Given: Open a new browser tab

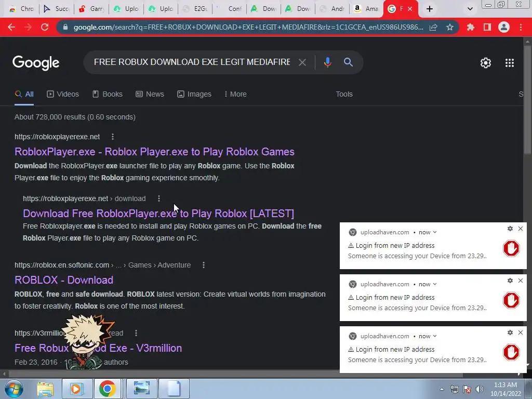Looking at the screenshot, I should (430, 9).
